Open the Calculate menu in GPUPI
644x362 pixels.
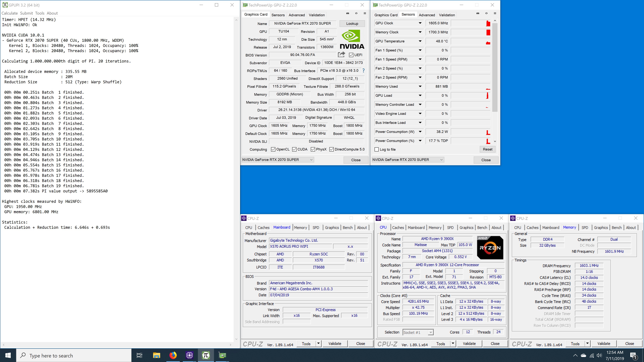click(10, 13)
